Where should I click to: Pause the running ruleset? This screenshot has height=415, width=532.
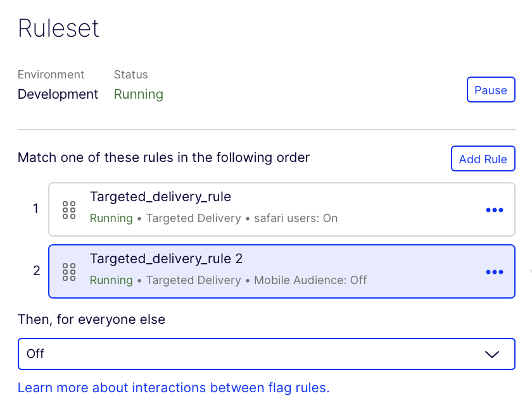point(490,90)
